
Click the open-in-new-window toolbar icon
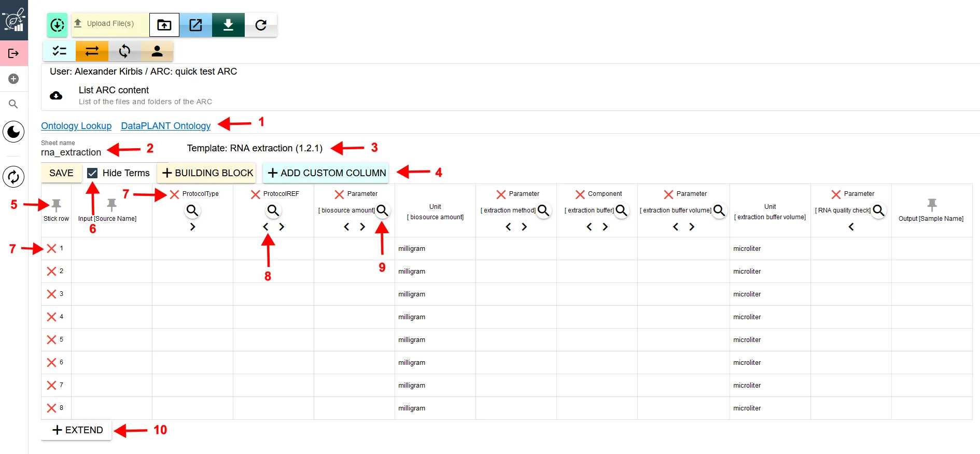(x=195, y=25)
